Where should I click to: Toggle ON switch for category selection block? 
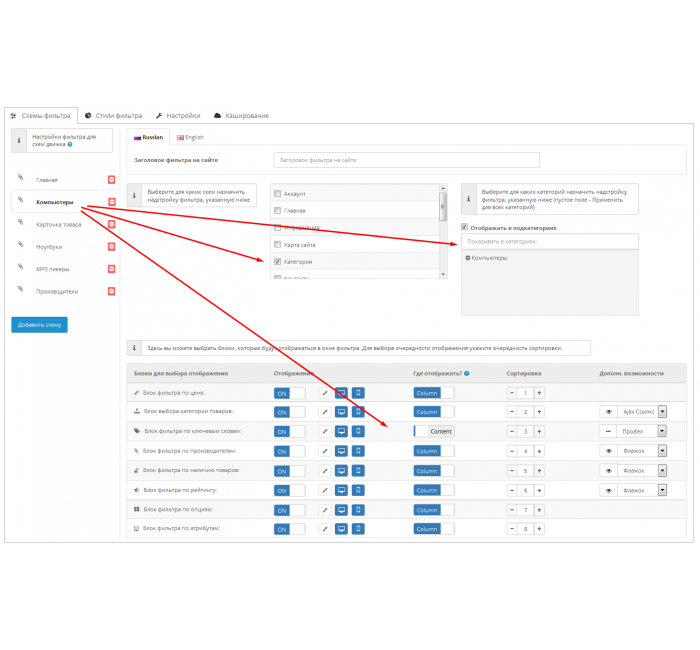tap(289, 412)
